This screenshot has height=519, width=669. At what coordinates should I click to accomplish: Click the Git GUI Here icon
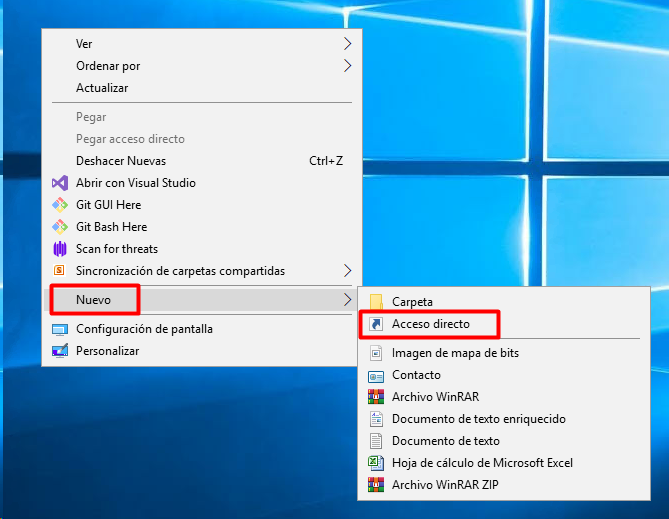coord(60,205)
